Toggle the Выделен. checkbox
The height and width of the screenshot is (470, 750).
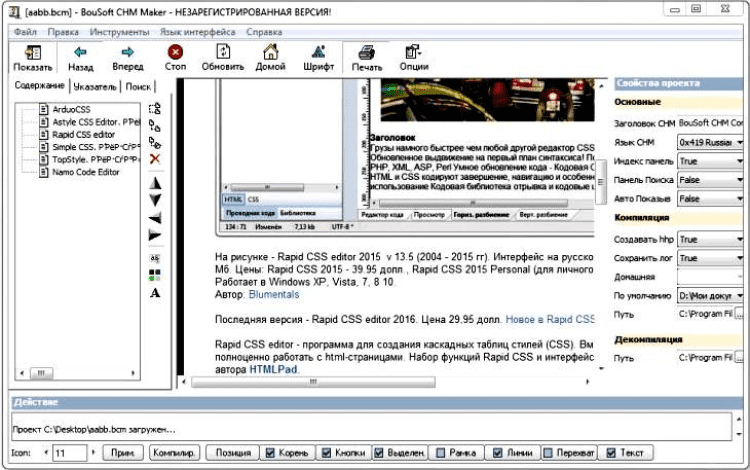click(x=379, y=452)
